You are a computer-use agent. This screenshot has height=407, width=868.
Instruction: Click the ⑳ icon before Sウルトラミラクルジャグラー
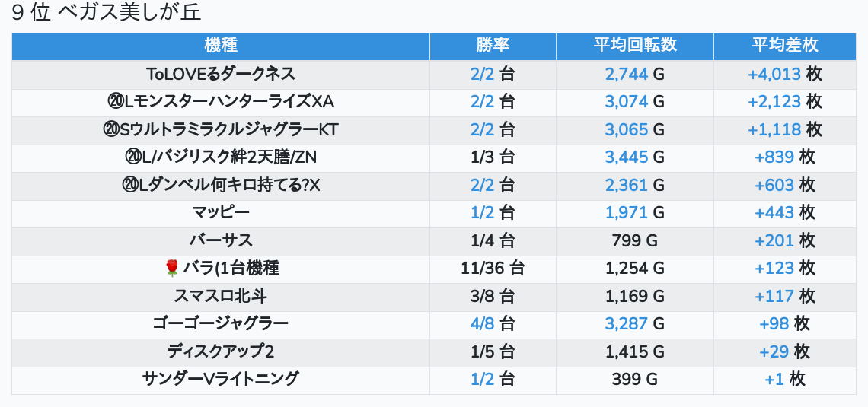(110, 130)
